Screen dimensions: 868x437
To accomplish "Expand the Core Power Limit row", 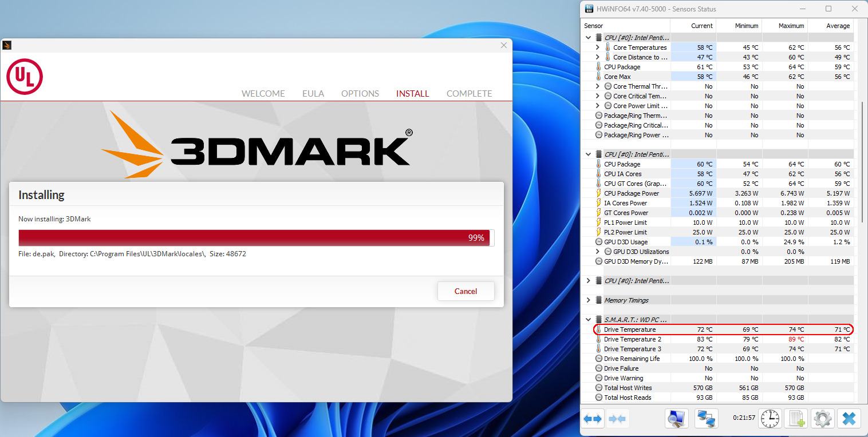I will [598, 106].
